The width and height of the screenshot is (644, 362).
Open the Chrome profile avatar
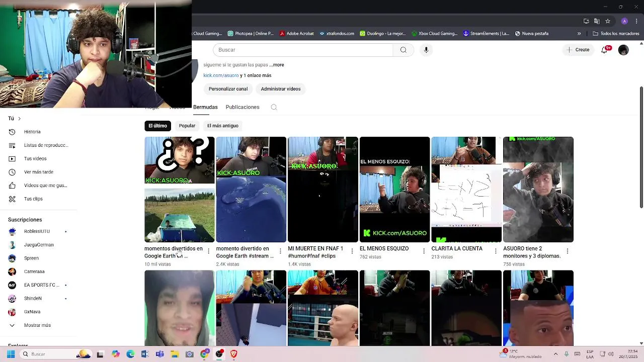pyautogui.click(x=624, y=21)
